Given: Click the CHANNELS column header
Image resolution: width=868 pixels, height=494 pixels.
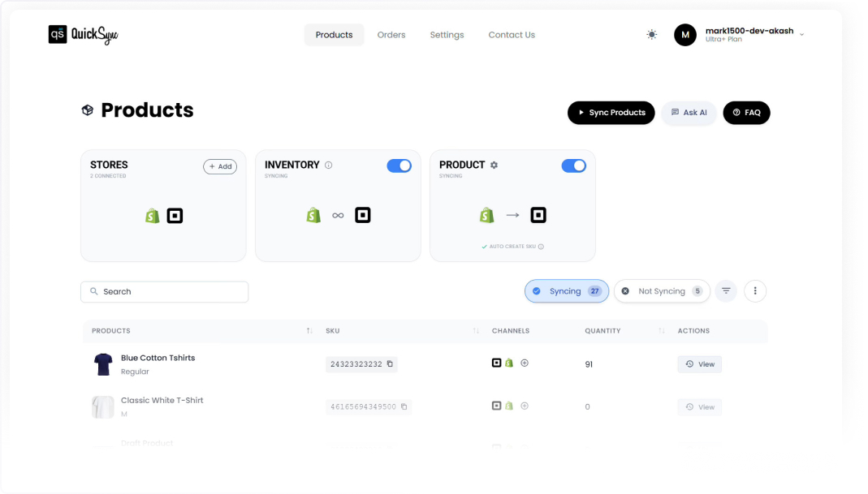Looking at the screenshot, I should coord(511,331).
